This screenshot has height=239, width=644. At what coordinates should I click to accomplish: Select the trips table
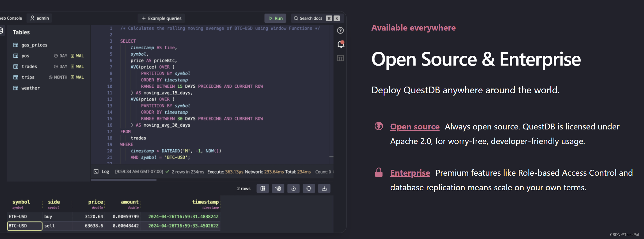(28, 77)
